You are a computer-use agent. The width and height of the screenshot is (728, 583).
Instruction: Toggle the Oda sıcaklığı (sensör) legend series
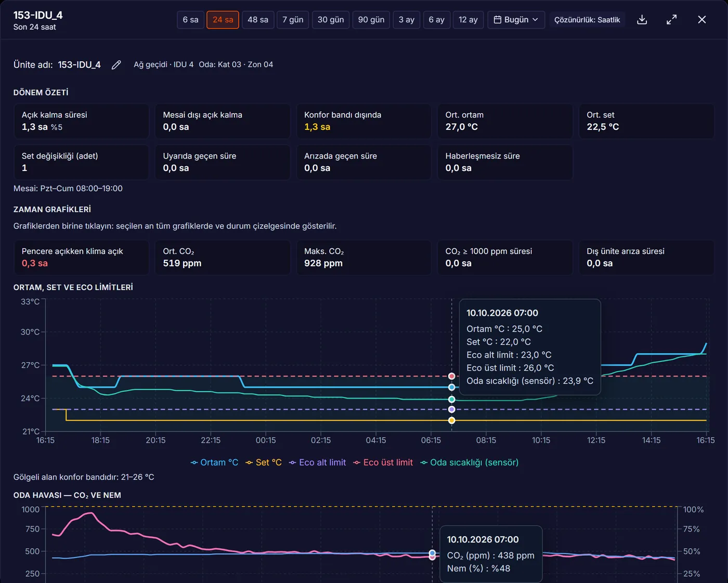pos(469,462)
